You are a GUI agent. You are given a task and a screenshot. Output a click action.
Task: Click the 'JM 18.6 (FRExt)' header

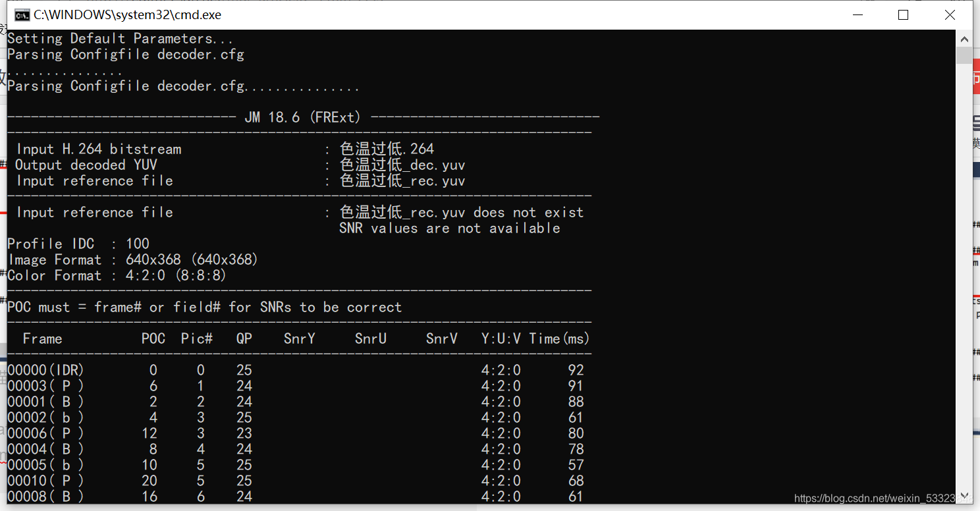303,117
